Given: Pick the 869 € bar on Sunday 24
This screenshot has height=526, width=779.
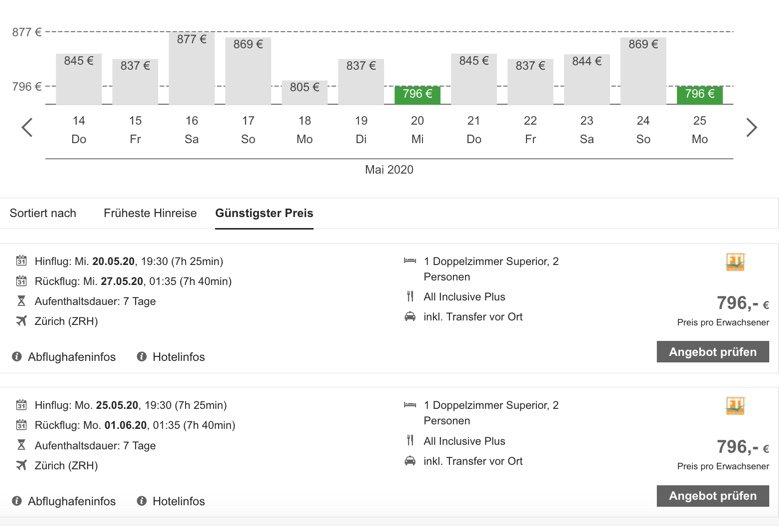Looking at the screenshot, I should 642,71.
